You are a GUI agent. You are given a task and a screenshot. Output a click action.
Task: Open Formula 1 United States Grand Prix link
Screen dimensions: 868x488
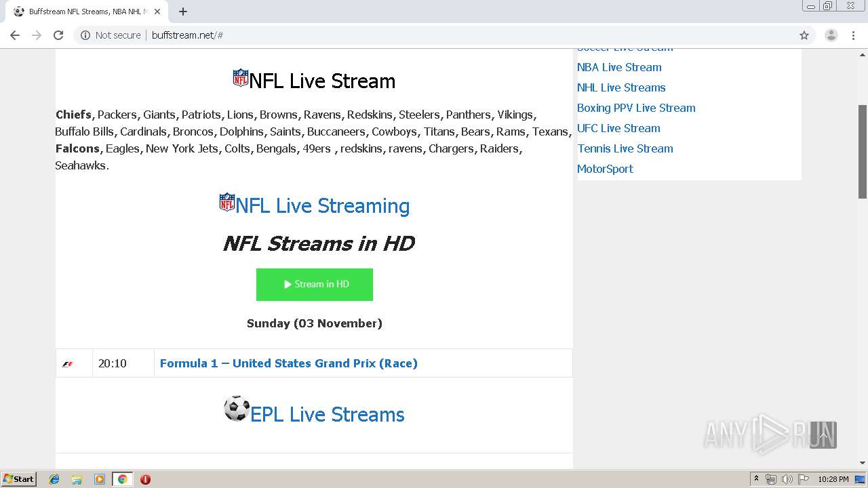coord(289,363)
